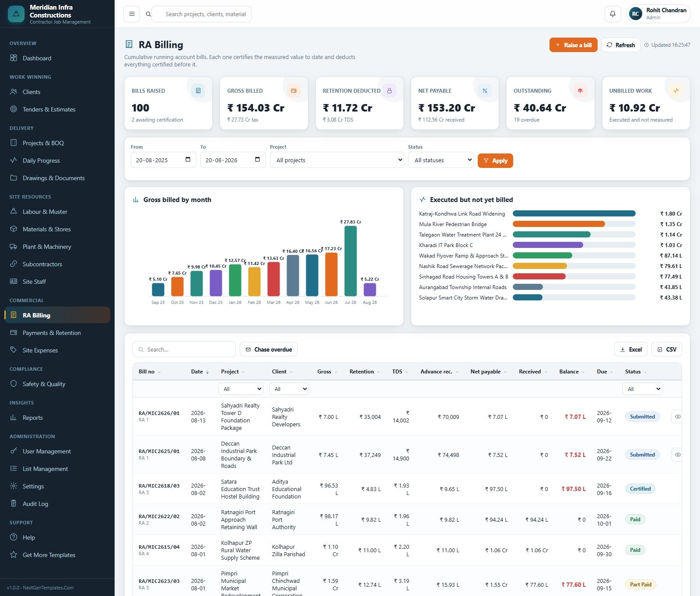Click the Unbilled Work activity icon
The height and width of the screenshot is (596, 700).
point(676,91)
